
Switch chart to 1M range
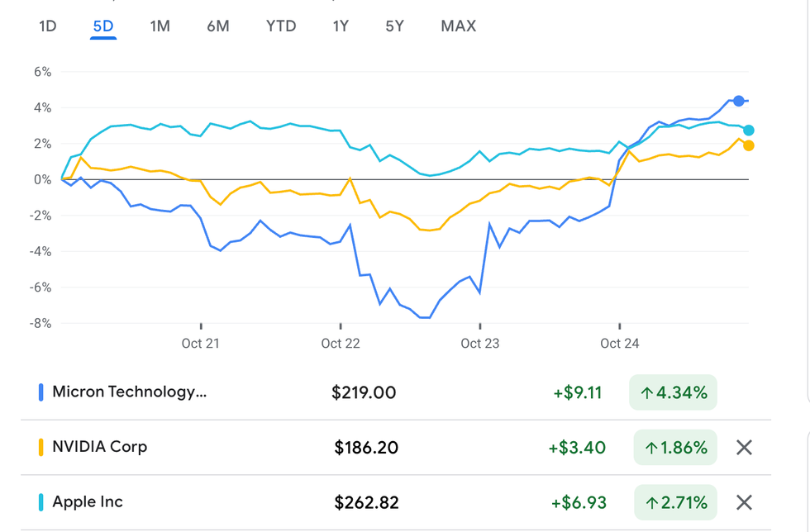coord(160,26)
